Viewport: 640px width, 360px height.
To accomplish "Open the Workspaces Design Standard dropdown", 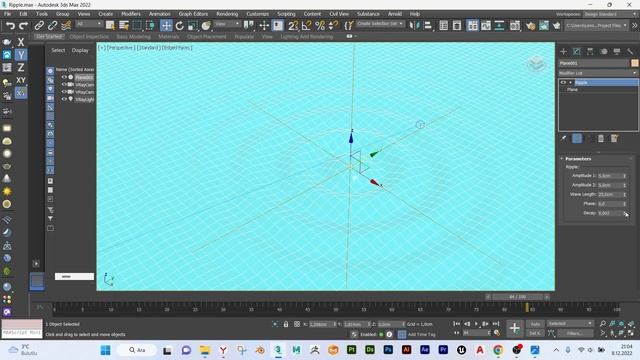I will [610, 14].
